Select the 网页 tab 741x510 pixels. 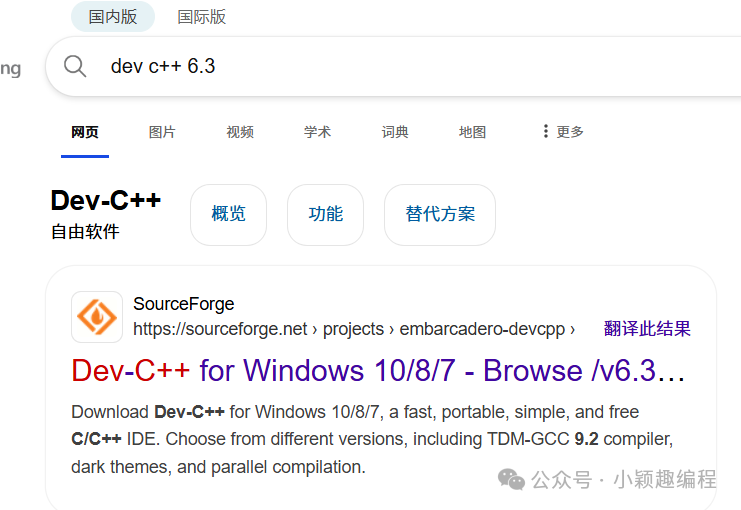click(x=85, y=132)
